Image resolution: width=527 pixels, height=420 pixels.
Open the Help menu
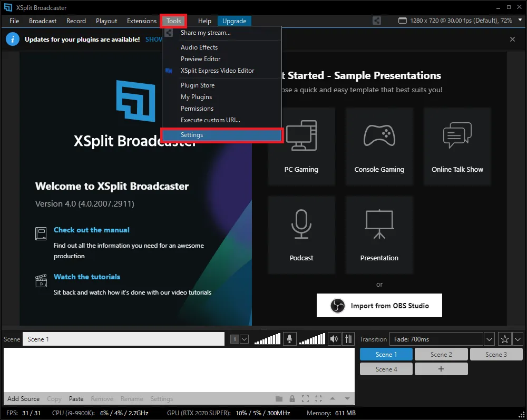point(204,21)
